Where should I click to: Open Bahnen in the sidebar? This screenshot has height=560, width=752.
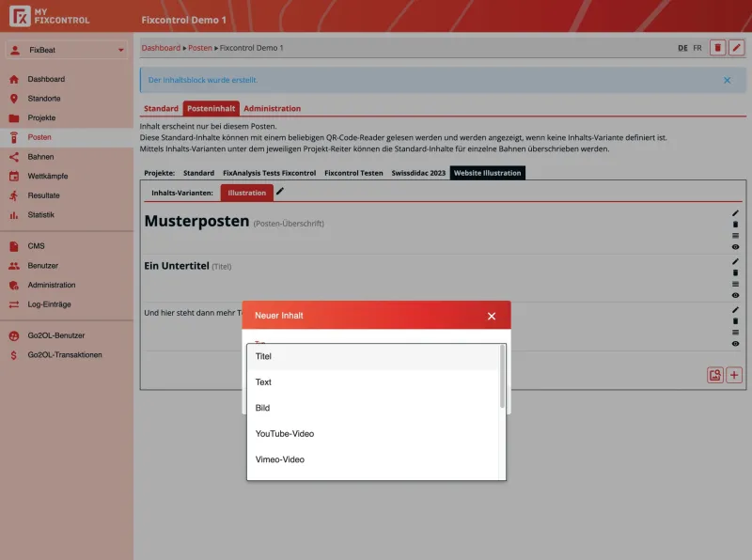pyautogui.click(x=40, y=157)
